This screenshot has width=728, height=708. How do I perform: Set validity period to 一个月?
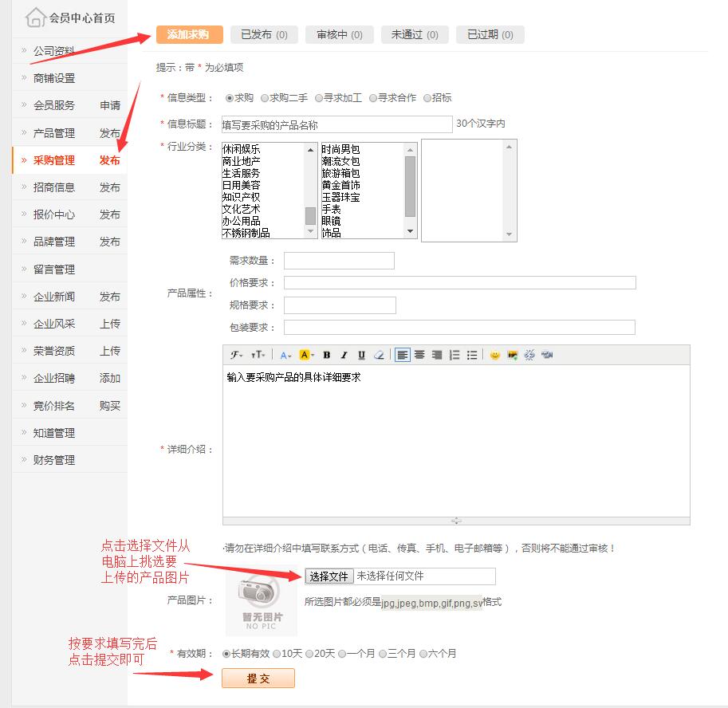click(342, 654)
